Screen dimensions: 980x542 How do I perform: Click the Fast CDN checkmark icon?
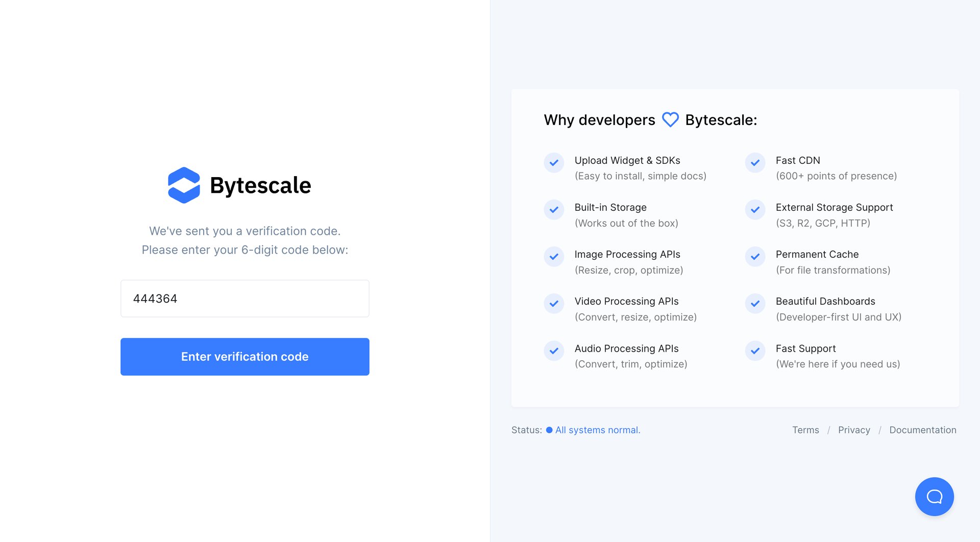755,163
